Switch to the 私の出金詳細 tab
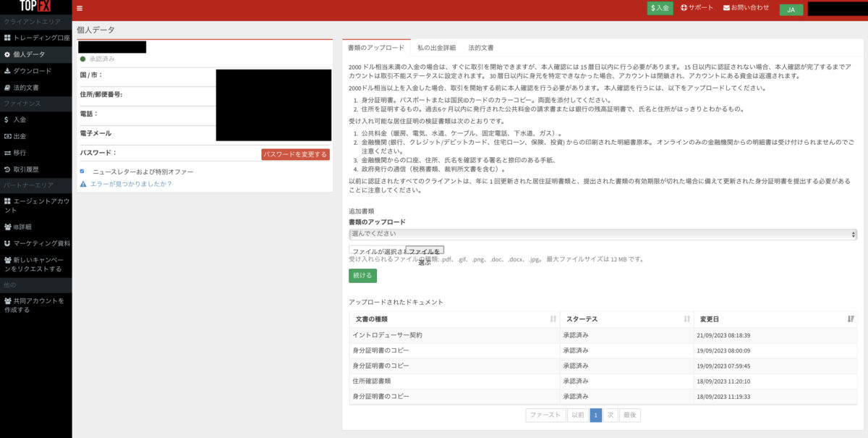The image size is (868, 438). click(x=436, y=48)
